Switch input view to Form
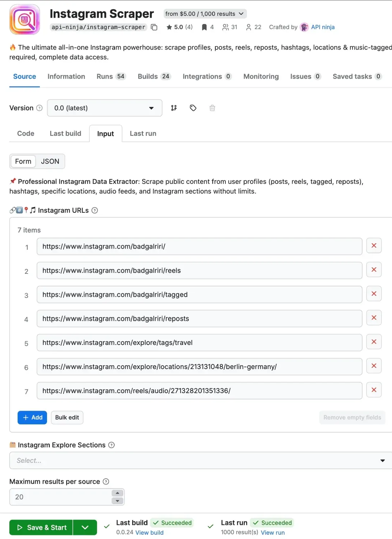 tap(23, 161)
